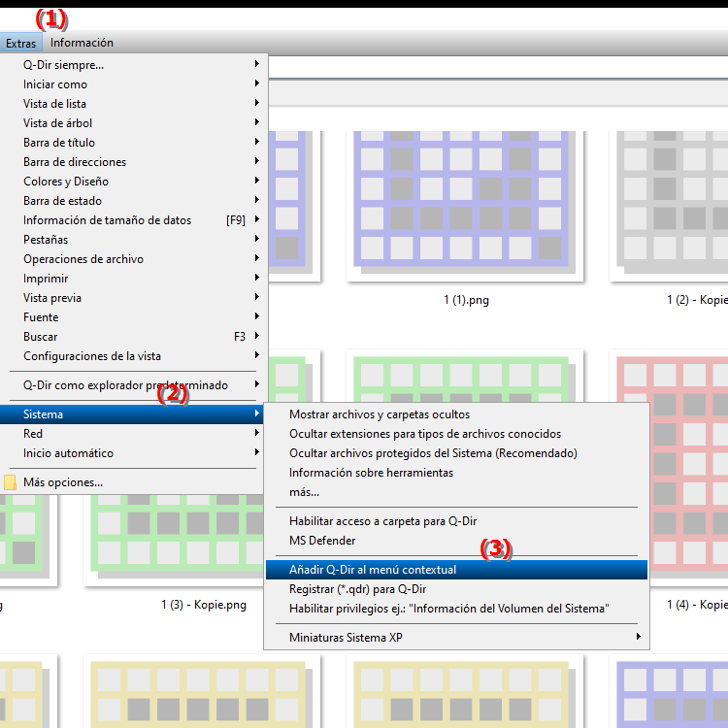Select Habilitar acceso a carpeta para Q-Dir

[456, 521]
